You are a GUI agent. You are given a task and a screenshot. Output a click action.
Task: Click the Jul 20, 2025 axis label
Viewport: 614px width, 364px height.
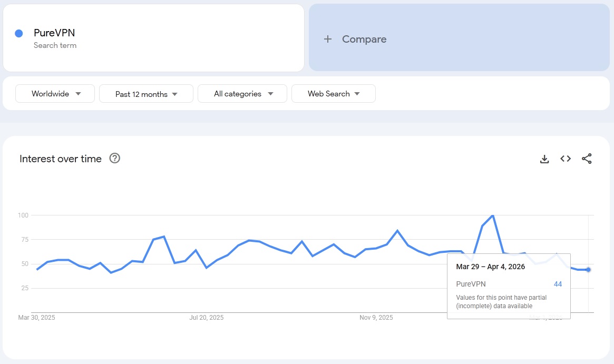pyautogui.click(x=207, y=318)
